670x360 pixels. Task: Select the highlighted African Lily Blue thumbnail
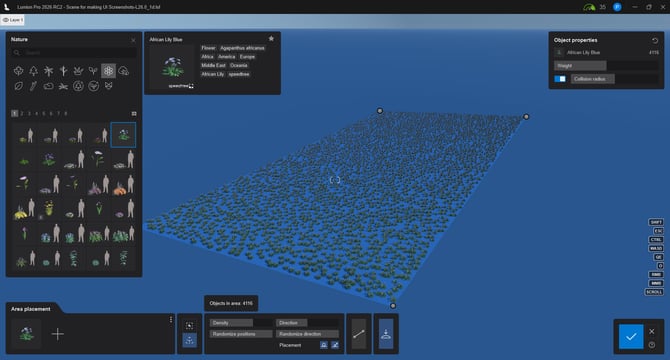pos(123,135)
